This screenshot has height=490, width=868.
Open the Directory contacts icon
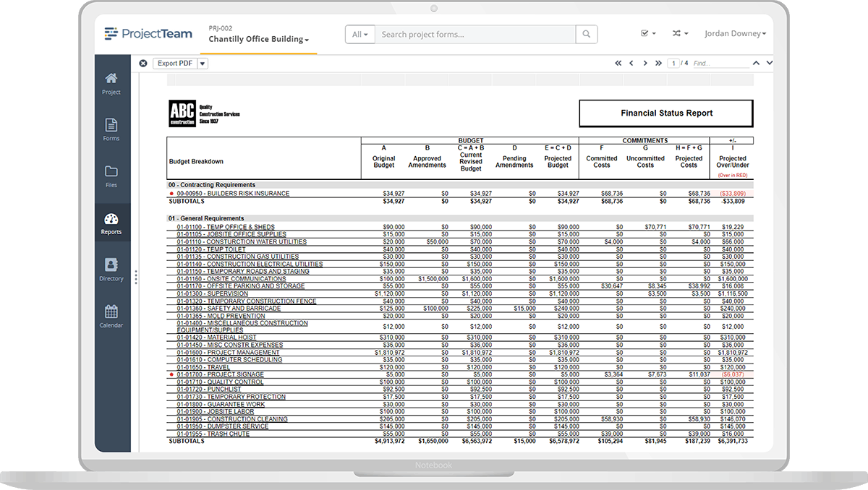click(x=111, y=269)
